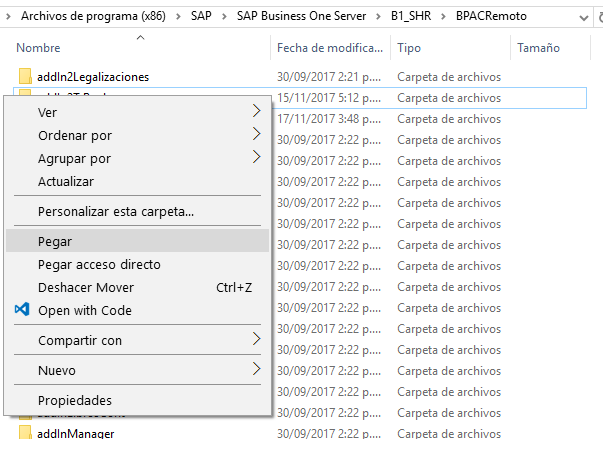Sort by the Tipo column header

(x=409, y=48)
